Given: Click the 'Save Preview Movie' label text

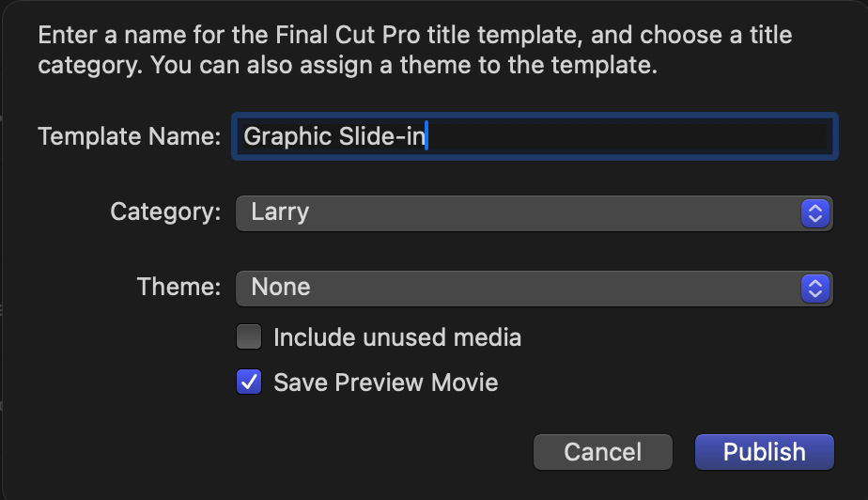Looking at the screenshot, I should click(385, 383).
